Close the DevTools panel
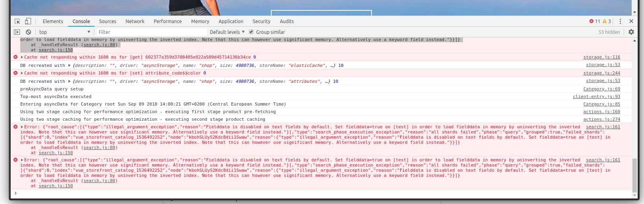 [631, 21]
